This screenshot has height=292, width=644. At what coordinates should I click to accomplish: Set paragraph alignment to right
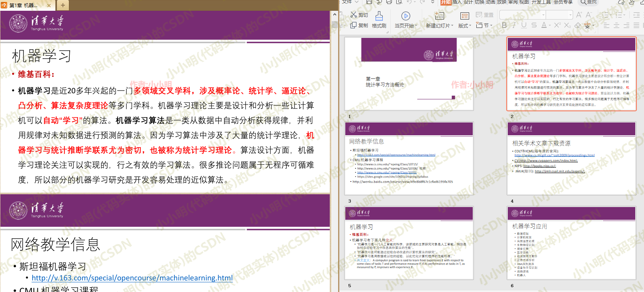[x=626, y=25]
